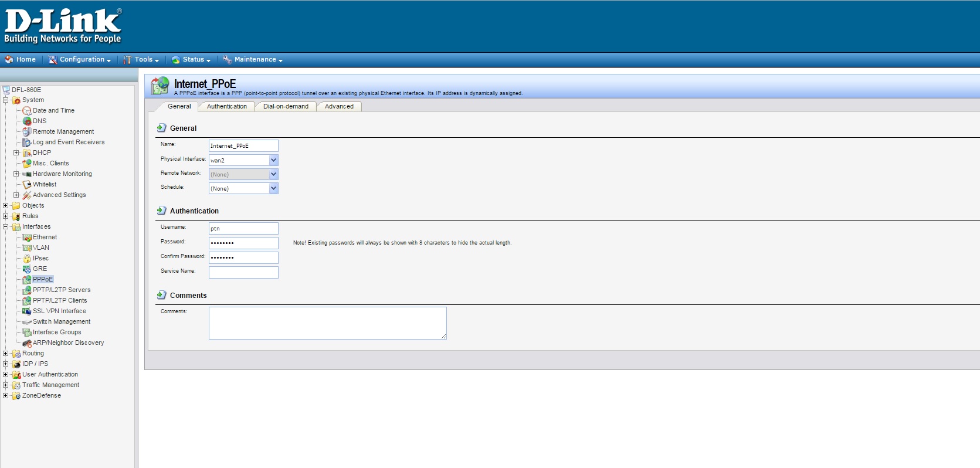980x468 pixels.
Task: Collapse the System tree node
Action: pyautogui.click(x=6, y=100)
